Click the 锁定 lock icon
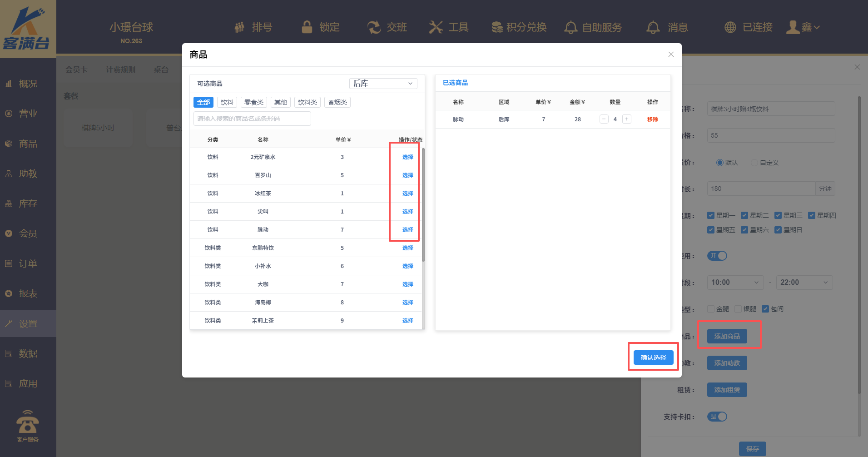 [307, 27]
